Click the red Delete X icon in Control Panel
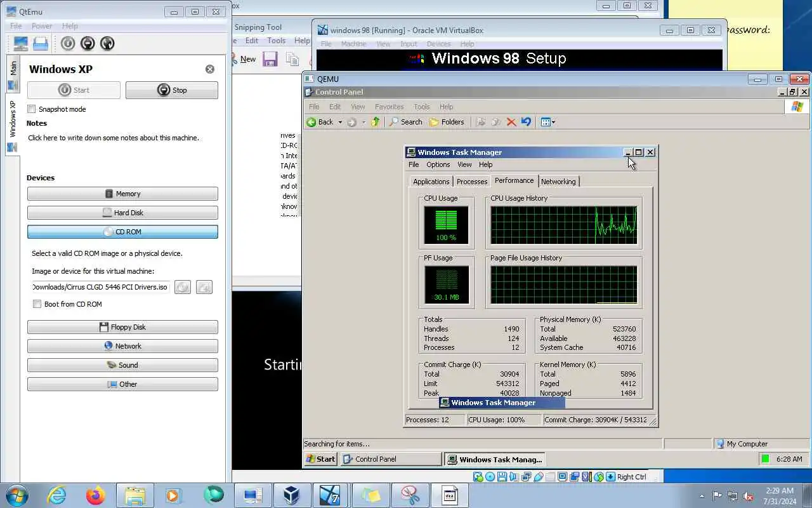The height and width of the screenshot is (508, 812). [x=511, y=122]
